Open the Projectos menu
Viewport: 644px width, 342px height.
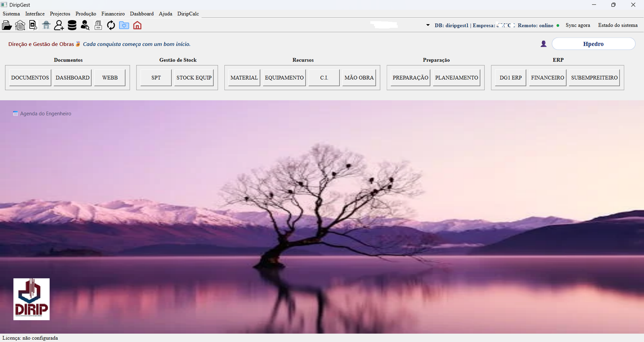(60, 14)
